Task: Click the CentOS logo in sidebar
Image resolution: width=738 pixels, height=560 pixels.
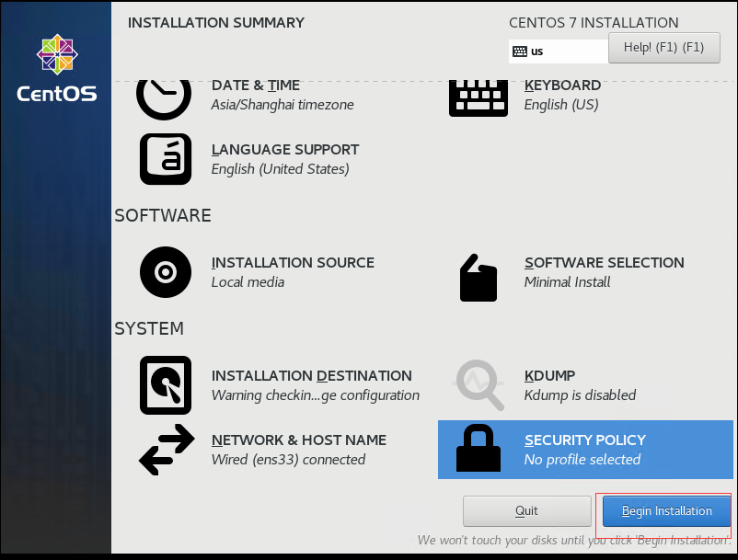Action: click(x=57, y=68)
